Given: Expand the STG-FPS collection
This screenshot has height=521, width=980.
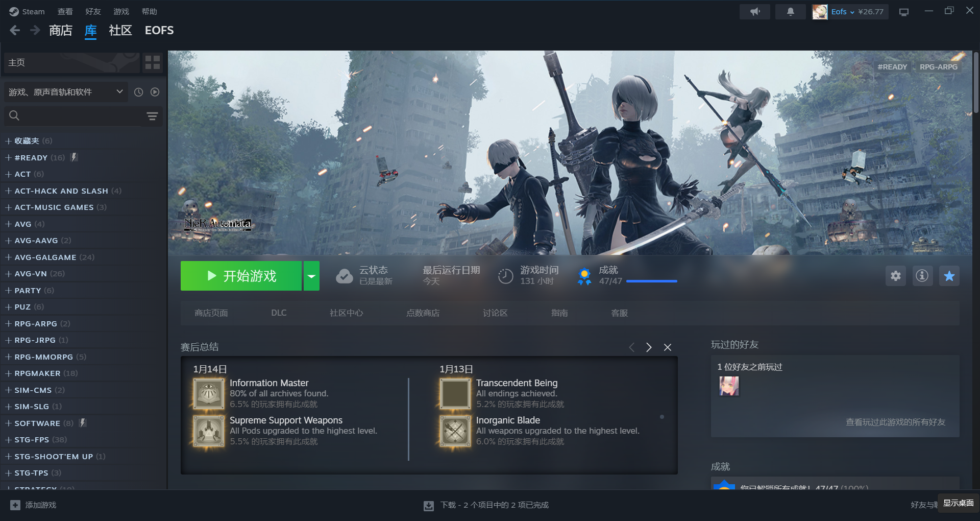Looking at the screenshot, I should pos(9,439).
